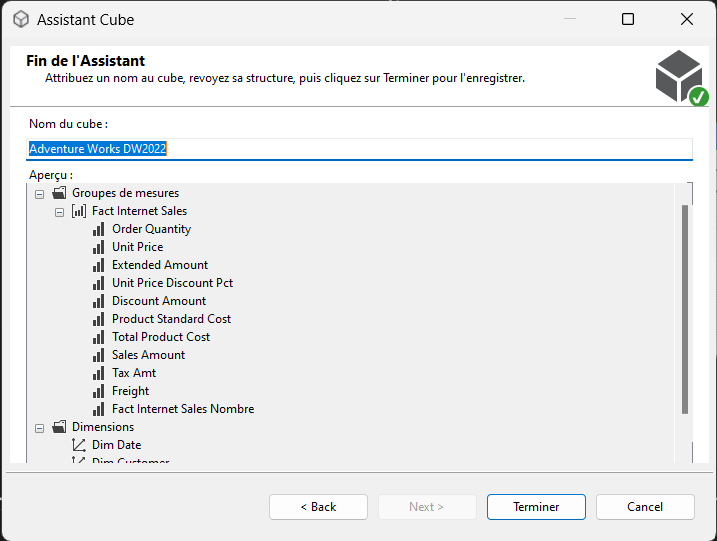This screenshot has height=541, width=717.
Task: Click the Cancel button
Action: (x=645, y=507)
